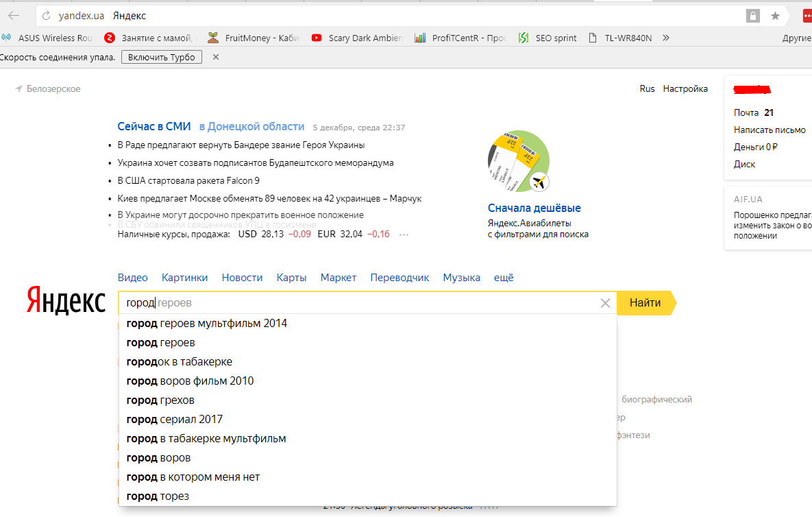Open the Переводчик service tab
Image resolution: width=812 pixels, height=517 pixels.
(x=399, y=278)
